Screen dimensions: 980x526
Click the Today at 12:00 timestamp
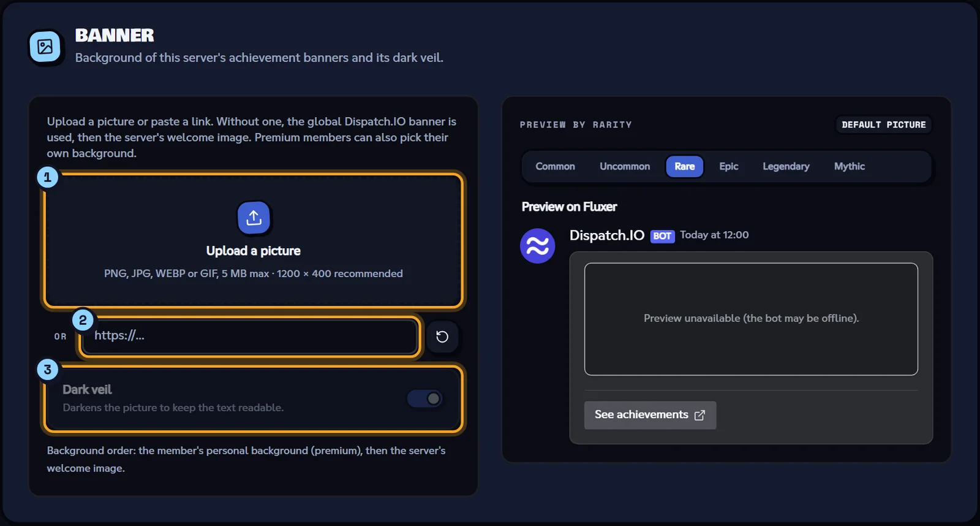[714, 235]
